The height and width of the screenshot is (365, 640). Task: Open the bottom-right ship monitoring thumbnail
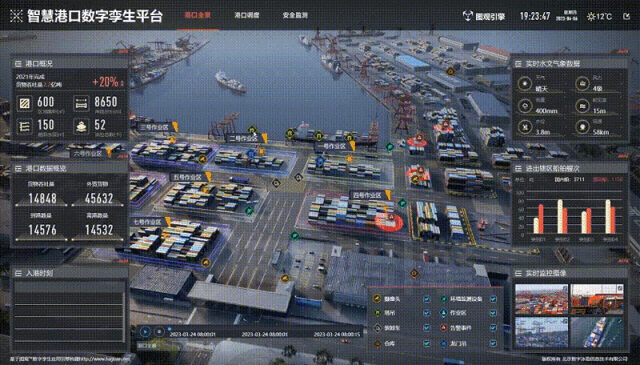[597, 332]
